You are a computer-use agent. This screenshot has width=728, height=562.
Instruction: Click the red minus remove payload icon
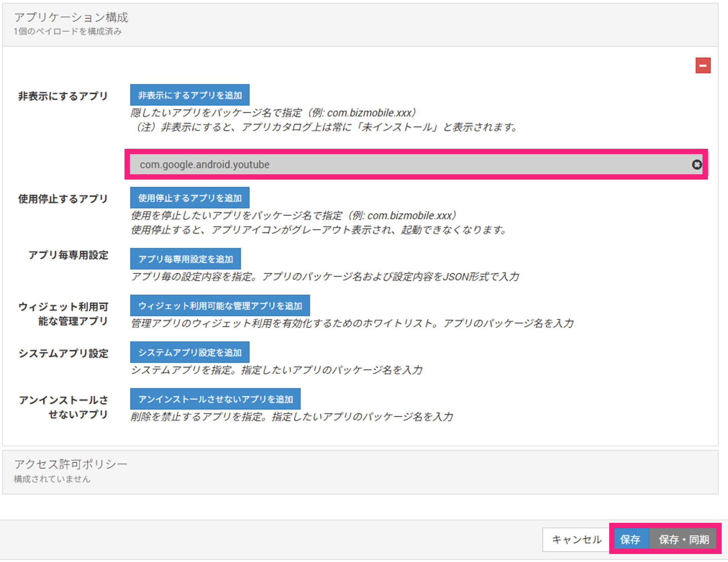click(x=702, y=65)
